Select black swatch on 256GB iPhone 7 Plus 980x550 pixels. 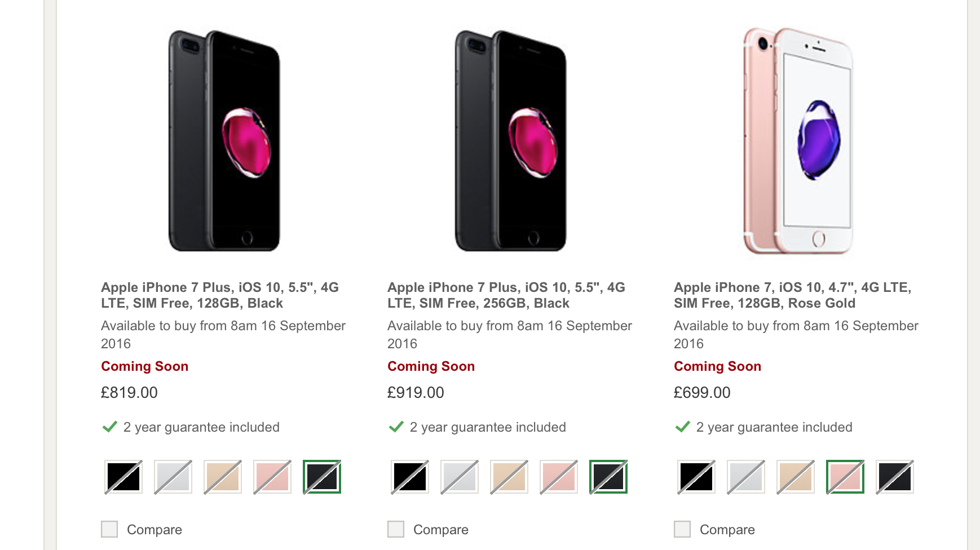(x=410, y=477)
